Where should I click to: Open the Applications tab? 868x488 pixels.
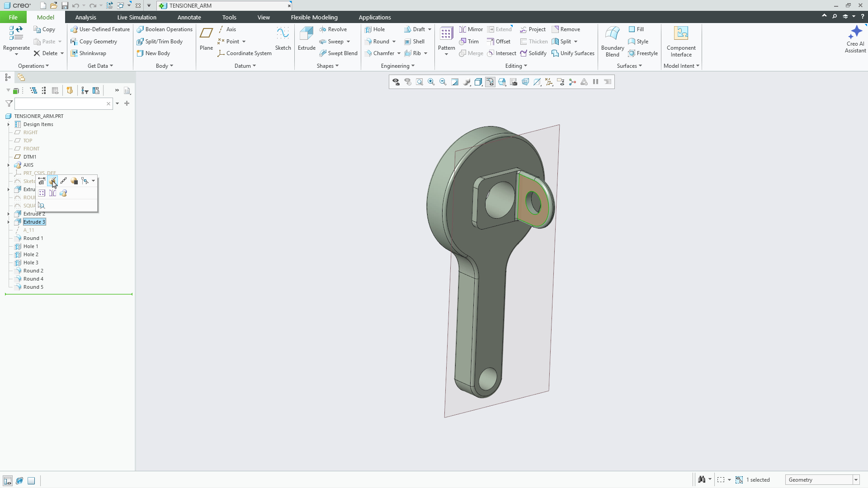[375, 17]
